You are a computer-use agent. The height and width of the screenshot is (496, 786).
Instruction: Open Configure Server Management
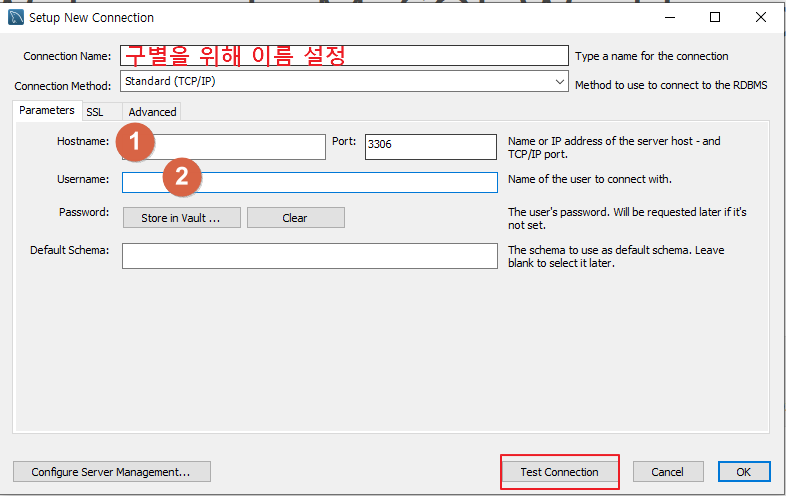click(112, 472)
